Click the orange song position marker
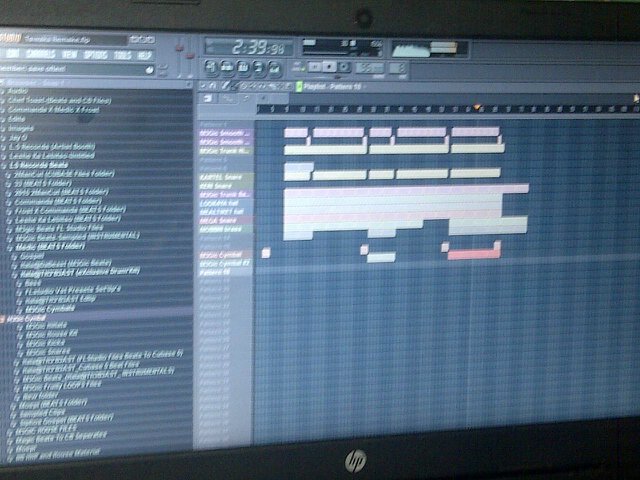This screenshot has height=480, width=640. coord(477,107)
